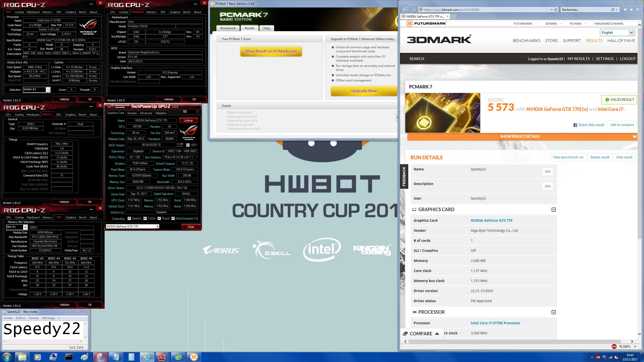
Task: Open the browser tools gear icon
Action: (x=638, y=10)
